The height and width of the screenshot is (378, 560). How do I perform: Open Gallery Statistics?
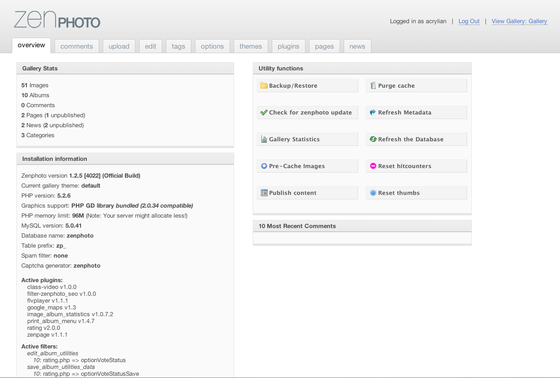point(308,139)
